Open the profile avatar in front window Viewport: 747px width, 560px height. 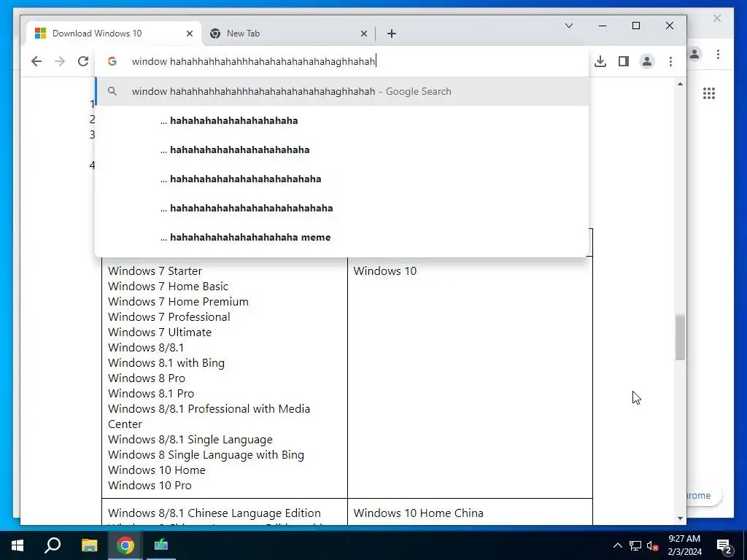[647, 61]
